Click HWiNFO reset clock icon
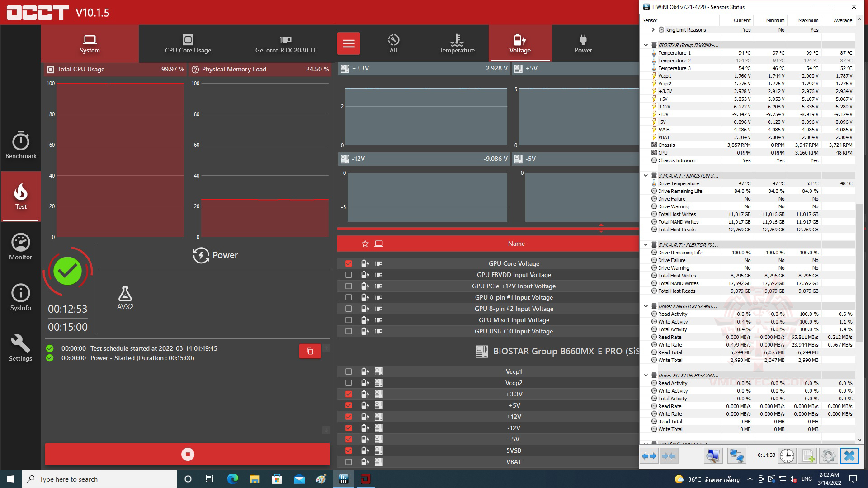The image size is (868, 488). pyautogui.click(x=787, y=455)
